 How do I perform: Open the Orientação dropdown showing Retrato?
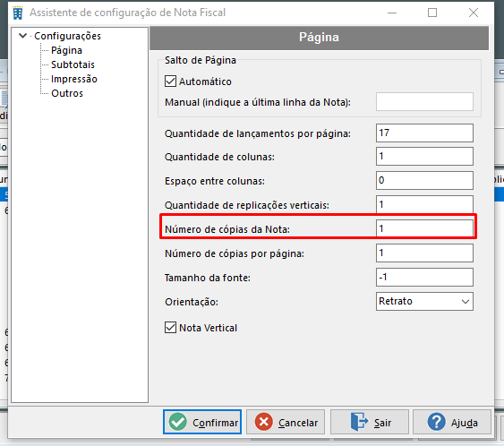point(424,301)
